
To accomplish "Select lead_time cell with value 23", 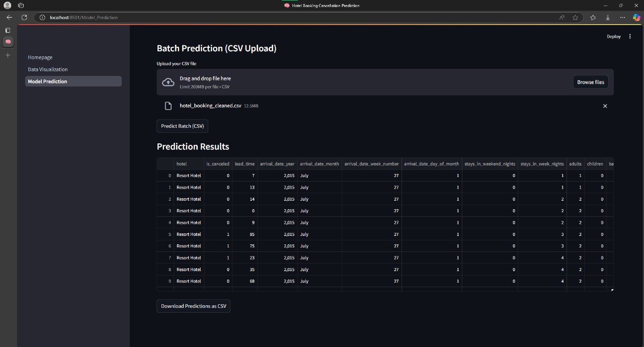I will click(245, 257).
